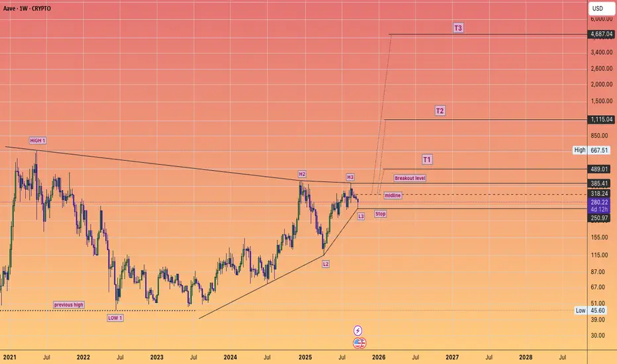The width and height of the screenshot is (617, 364).
Task: Click the 4d 12h countdown label
Action: [x=599, y=209]
